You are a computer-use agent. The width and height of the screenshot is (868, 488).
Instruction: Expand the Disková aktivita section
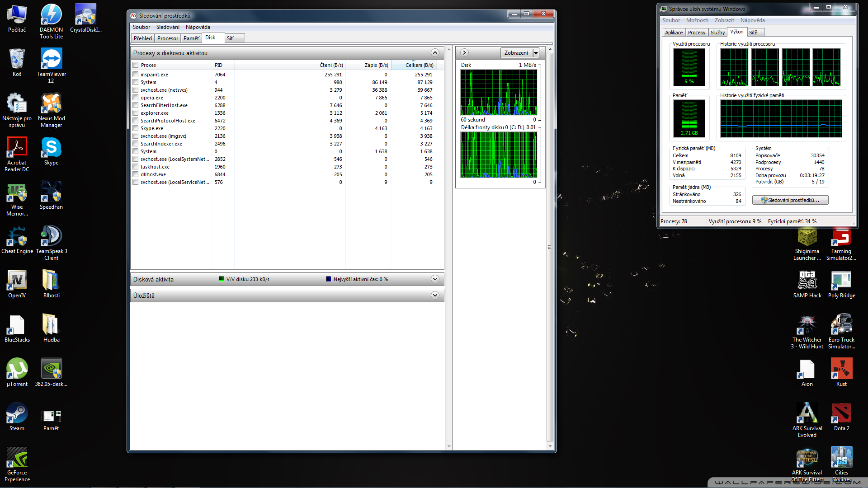point(435,279)
